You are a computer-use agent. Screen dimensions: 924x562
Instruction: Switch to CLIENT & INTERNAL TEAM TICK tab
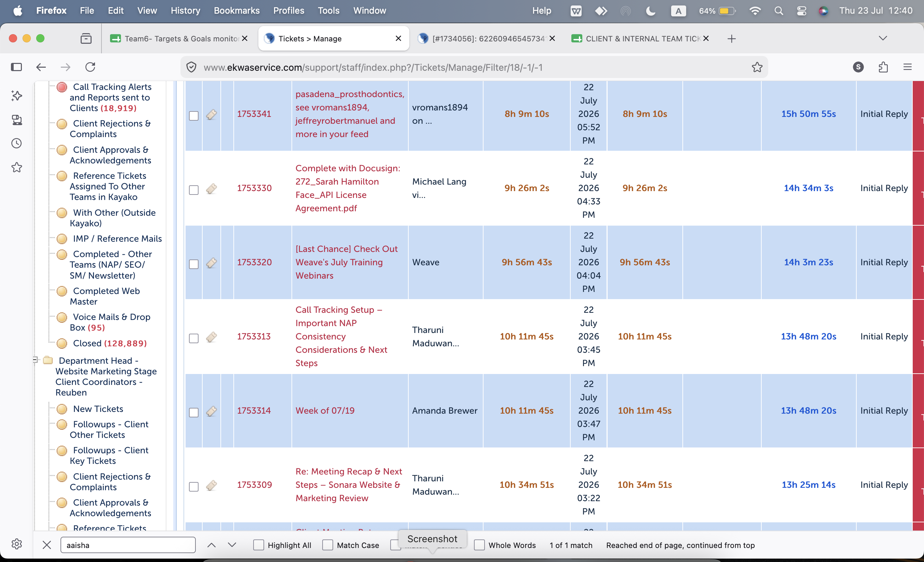pos(640,39)
